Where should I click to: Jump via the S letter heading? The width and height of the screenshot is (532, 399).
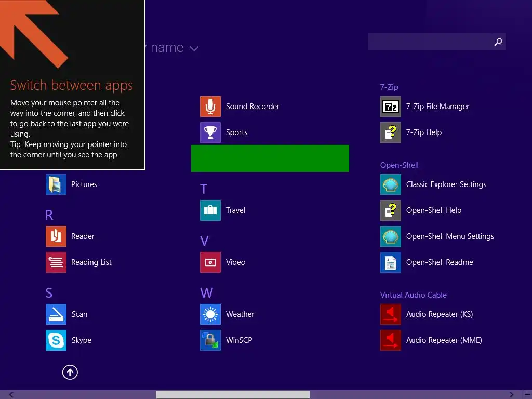tap(49, 293)
